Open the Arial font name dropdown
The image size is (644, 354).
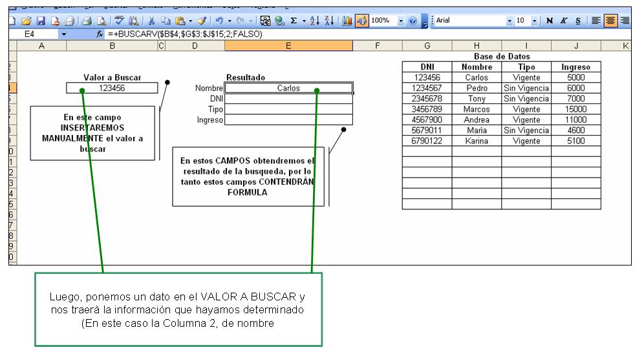point(510,21)
